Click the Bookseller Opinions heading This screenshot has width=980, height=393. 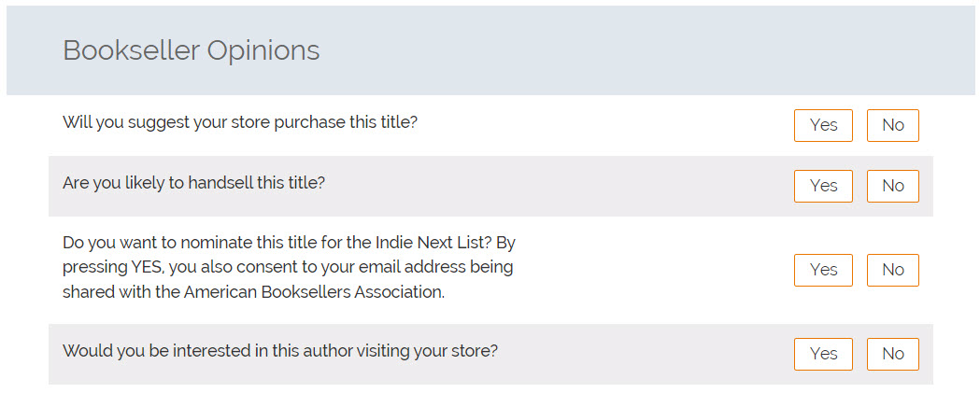tap(191, 50)
